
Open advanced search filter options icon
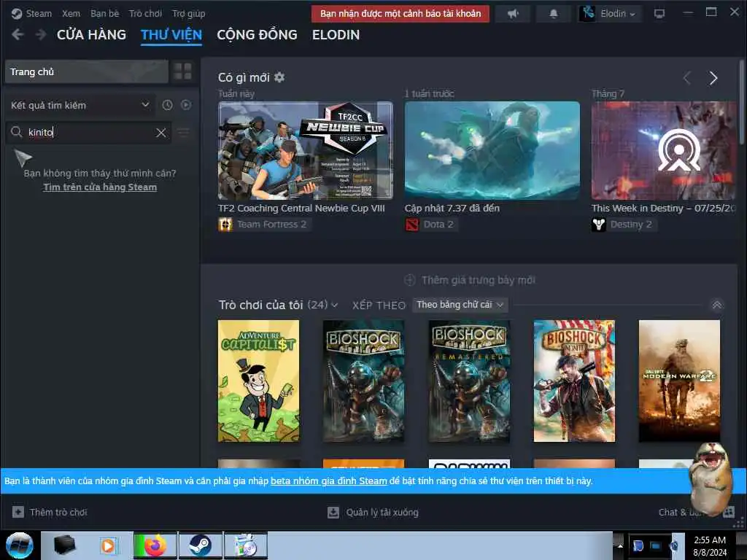[x=183, y=133]
